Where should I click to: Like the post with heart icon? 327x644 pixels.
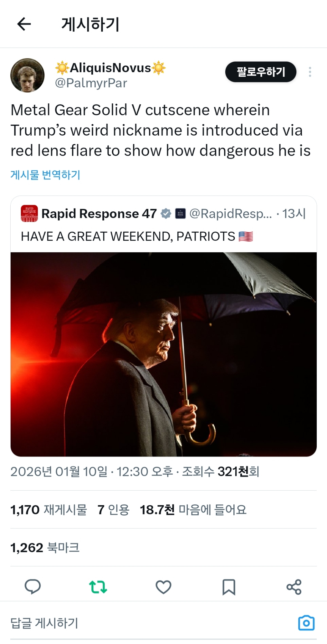click(163, 587)
